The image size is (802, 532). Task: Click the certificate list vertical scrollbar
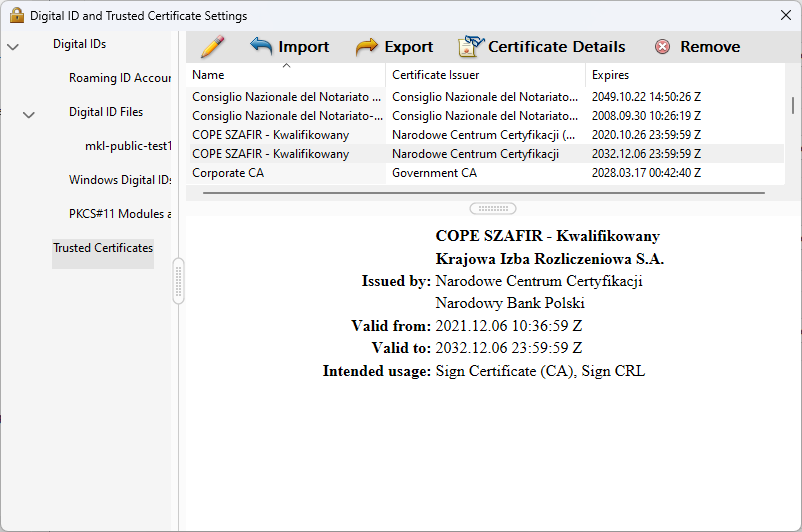[793, 105]
